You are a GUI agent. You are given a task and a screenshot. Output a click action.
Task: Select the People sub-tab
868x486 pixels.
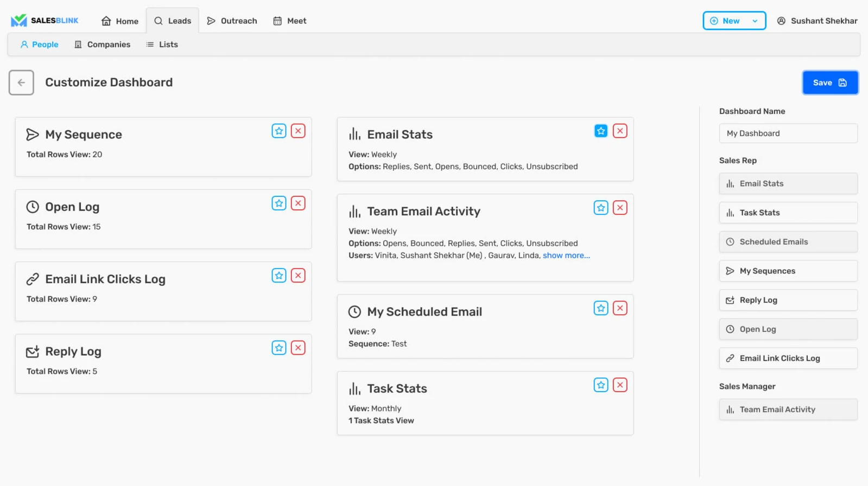tap(39, 44)
